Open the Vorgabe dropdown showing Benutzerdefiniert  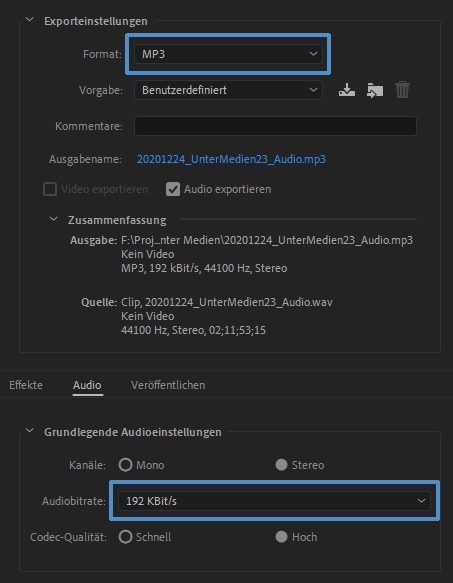point(228,90)
